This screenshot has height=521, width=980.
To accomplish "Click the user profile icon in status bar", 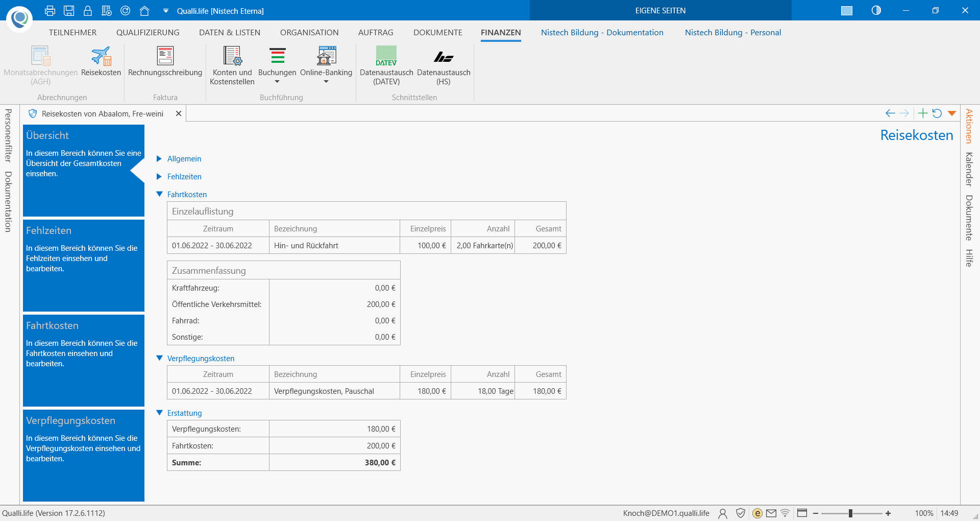I will pyautogui.click(x=723, y=513).
